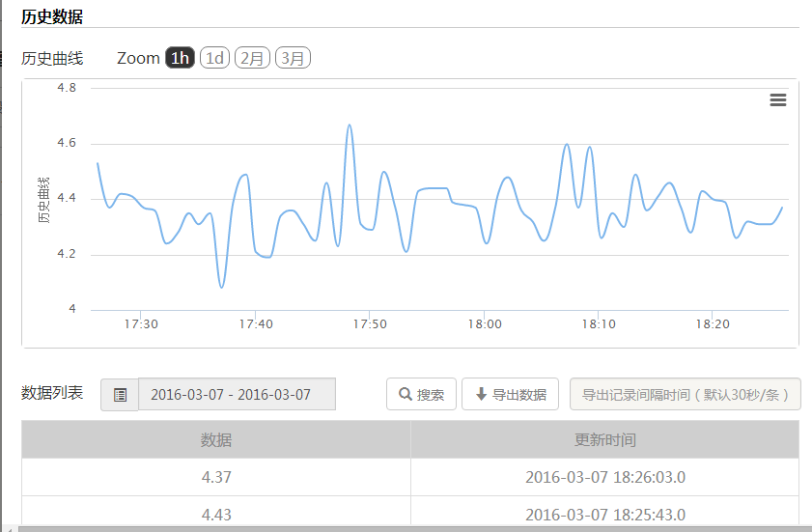Click the 2016-03-07 18:25:43.0 timestamp cell
The image size is (812, 532).
coord(604,515)
